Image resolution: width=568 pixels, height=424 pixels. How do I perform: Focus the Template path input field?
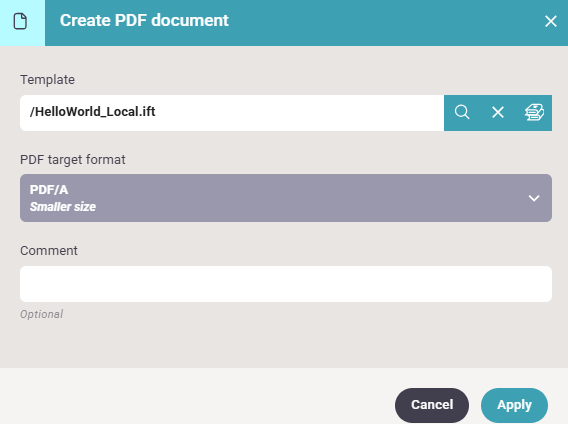point(232,113)
